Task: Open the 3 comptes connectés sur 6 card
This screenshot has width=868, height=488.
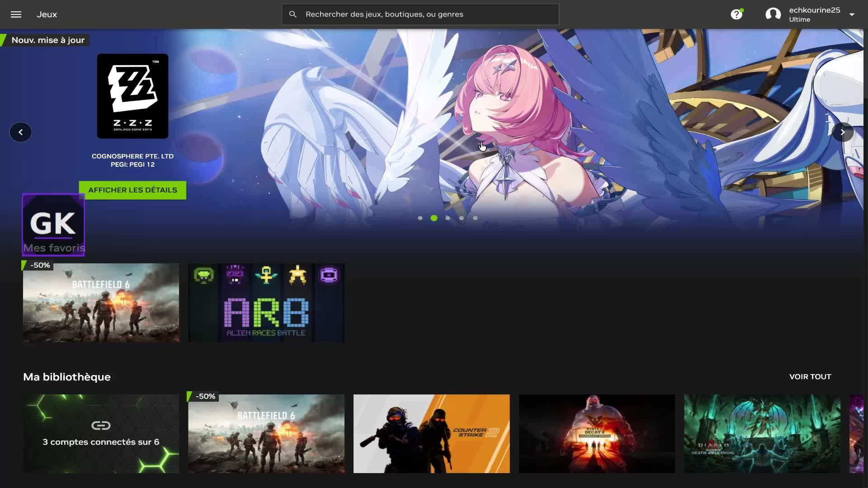Action: [101, 434]
